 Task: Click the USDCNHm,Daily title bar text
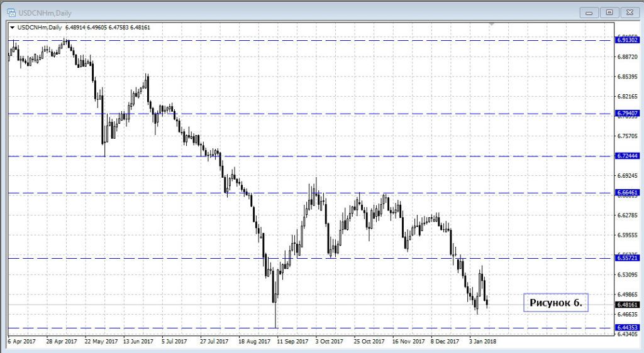pyautogui.click(x=44, y=12)
